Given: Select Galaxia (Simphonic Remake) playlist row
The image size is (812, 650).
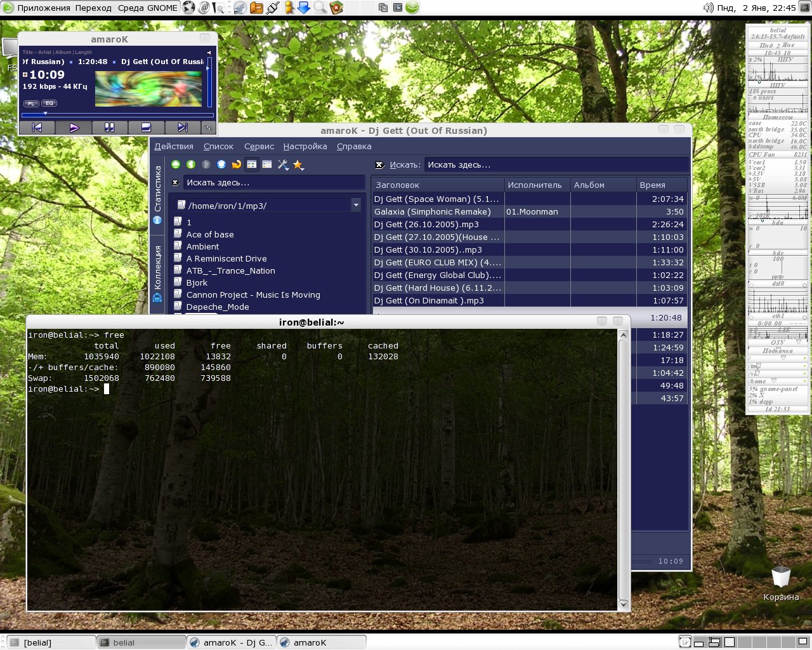Looking at the screenshot, I should 530,212.
